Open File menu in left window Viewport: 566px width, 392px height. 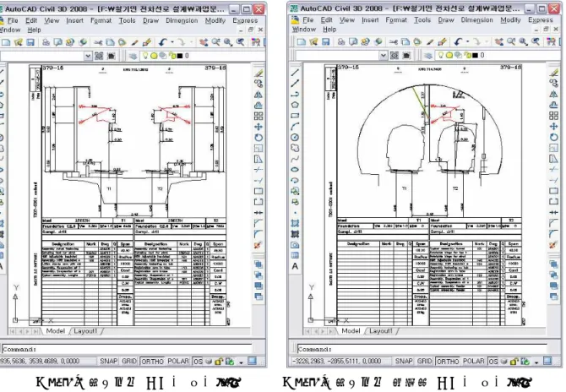[x=13, y=20]
